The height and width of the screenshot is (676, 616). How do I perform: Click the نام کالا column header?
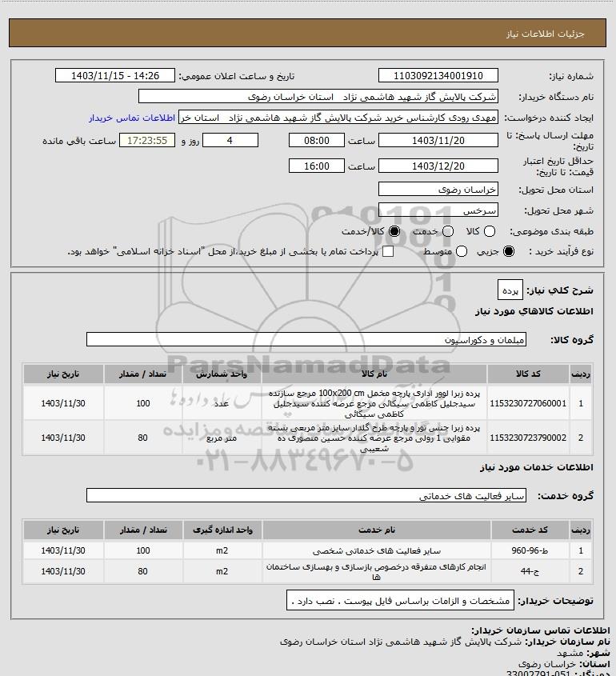tap(374, 374)
